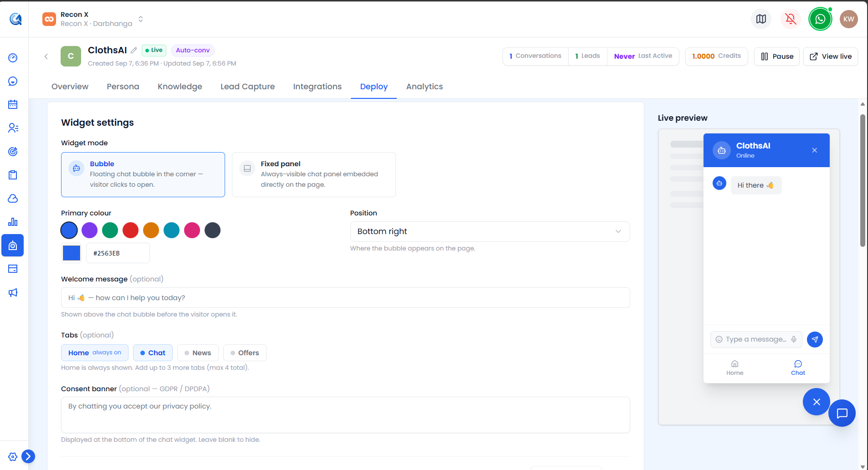868x470 pixels.
Task: Open the Leads stat
Action: (x=588, y=56)
